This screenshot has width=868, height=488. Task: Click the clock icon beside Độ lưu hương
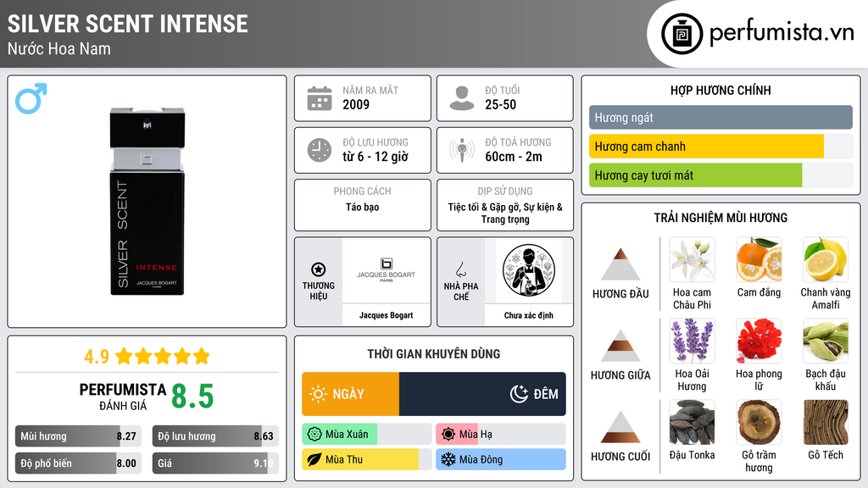click(320, 151)
